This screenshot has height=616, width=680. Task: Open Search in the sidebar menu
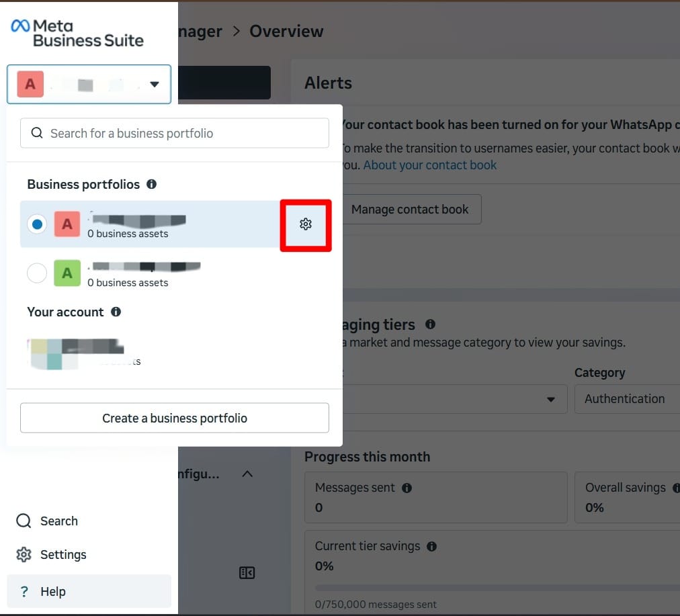(89, 521)
